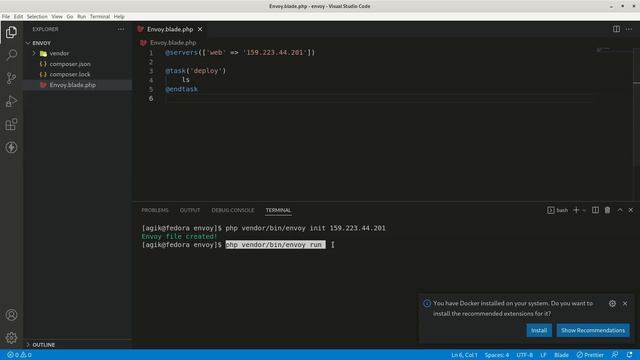Click the Prettier status bar item
Screen dimensions: 640x360
(x=590, y=355)
